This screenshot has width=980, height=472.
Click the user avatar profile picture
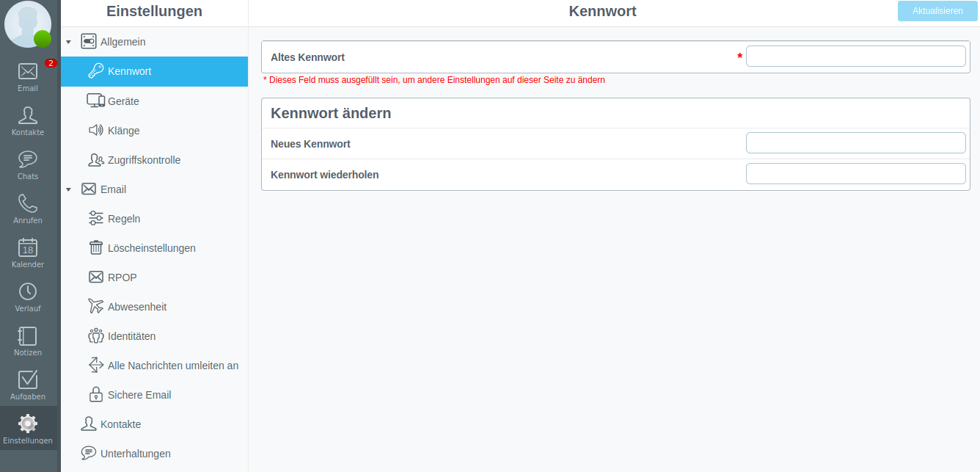click(28, 24)
